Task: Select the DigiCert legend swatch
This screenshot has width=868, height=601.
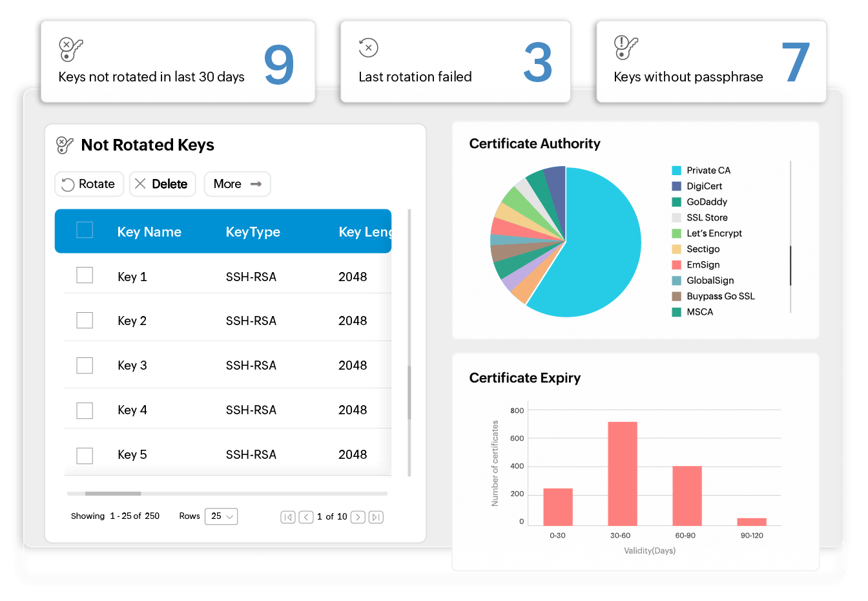Action: (676, 186)
